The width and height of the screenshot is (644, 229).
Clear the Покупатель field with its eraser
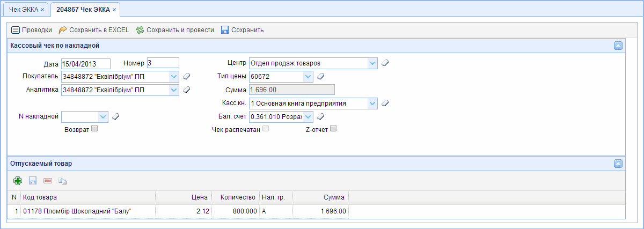[x=186, y=77]
